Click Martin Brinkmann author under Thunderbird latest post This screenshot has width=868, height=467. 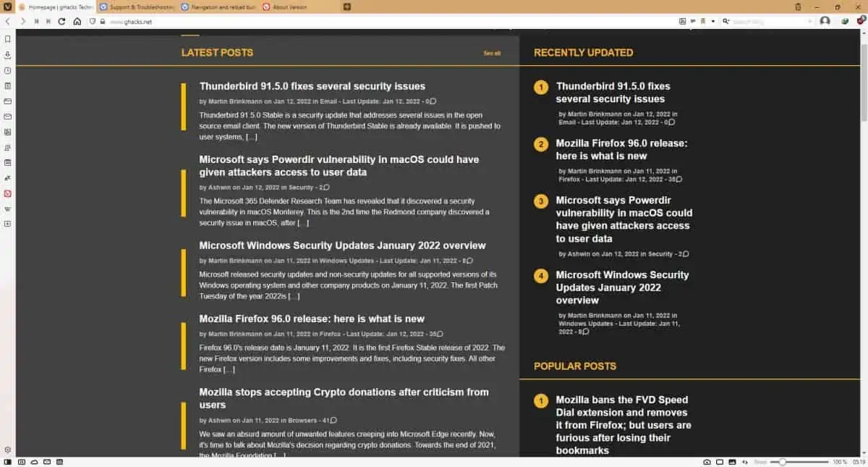(x=235, y=101)
